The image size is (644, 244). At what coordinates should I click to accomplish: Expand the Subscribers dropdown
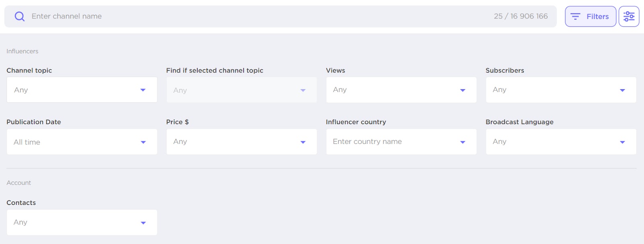pos(561,90)
